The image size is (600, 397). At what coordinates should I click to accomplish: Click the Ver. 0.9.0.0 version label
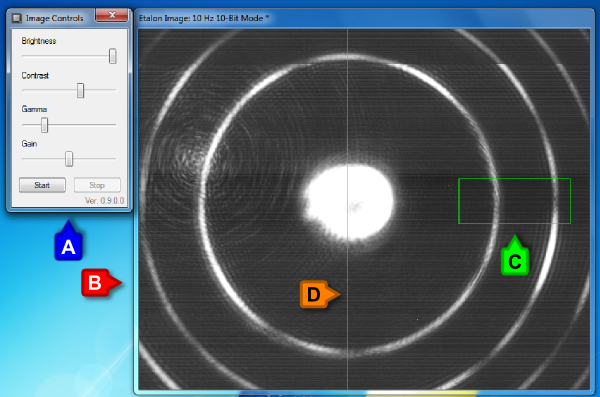[x=104, y=201]
